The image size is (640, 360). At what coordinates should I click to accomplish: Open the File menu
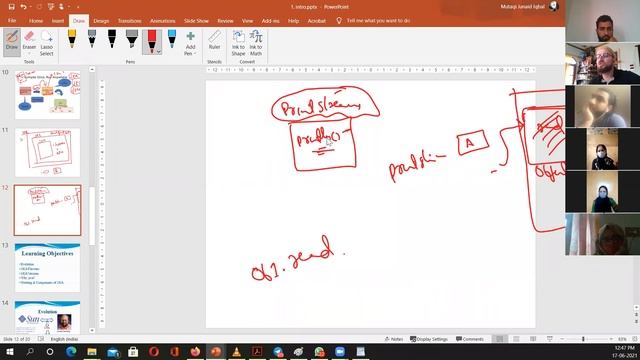pyautogui.click(x=12, y=20)
